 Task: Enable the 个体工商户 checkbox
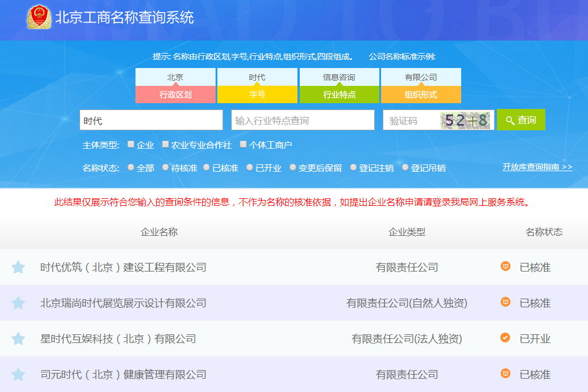(243, 144)
